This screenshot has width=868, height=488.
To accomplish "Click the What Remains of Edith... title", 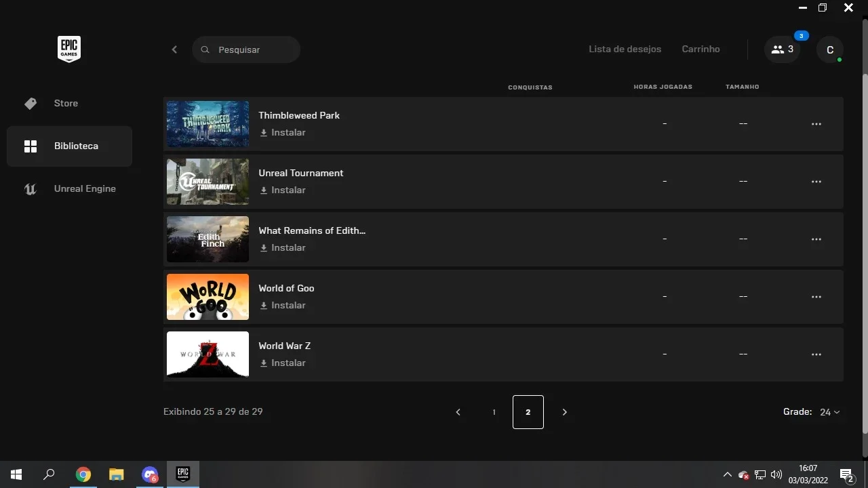I will tap(312, 230).
